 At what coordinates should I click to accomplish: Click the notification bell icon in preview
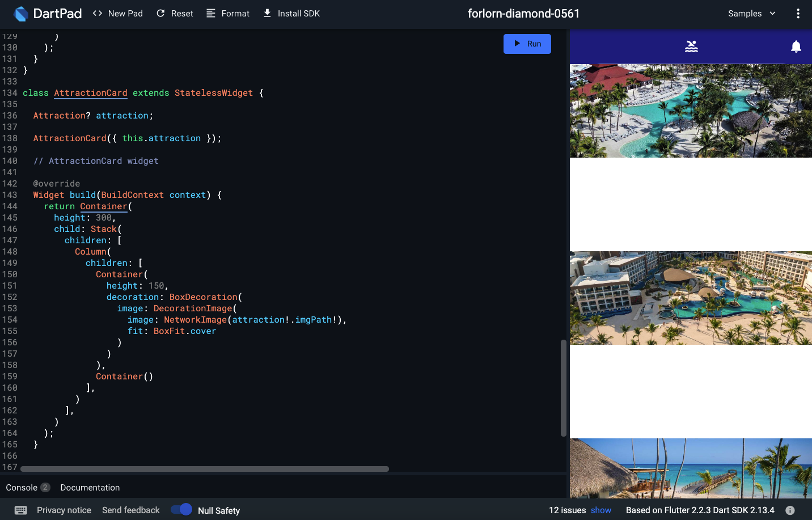tap(796, 46)
